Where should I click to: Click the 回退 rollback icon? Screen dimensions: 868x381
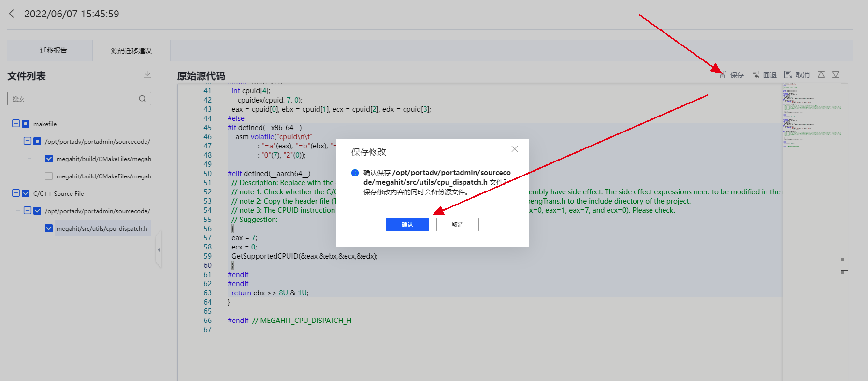(755, 74)
